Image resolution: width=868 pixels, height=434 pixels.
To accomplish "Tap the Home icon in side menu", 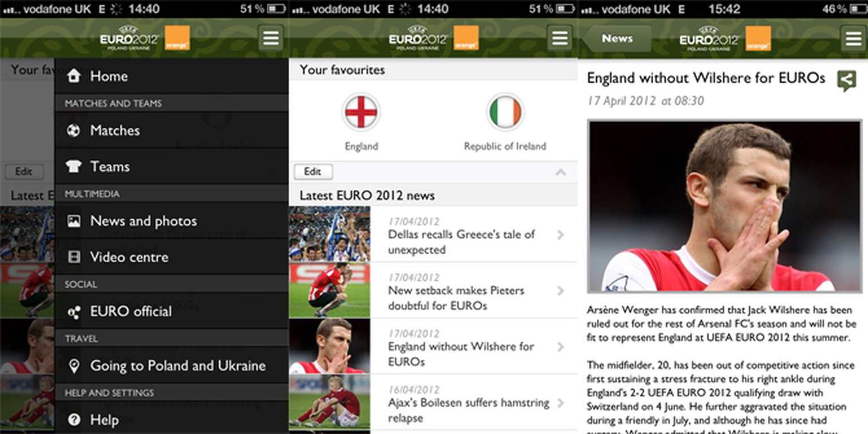I will tap(73, 76).
